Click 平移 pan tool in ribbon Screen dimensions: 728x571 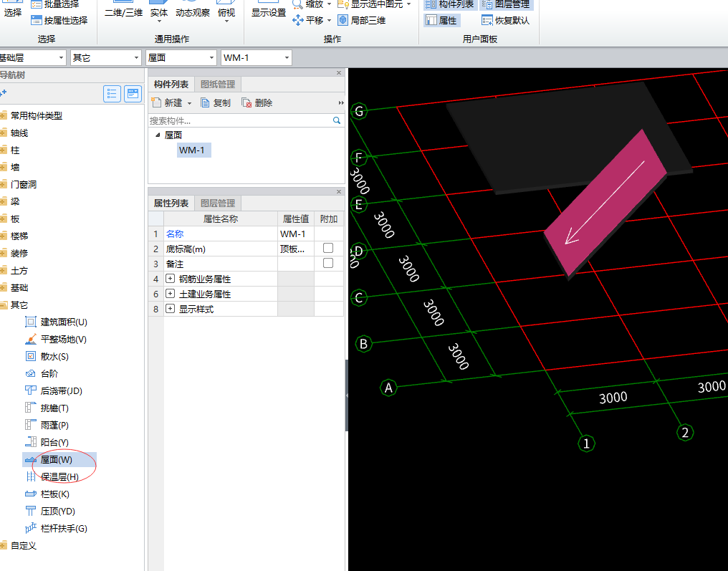(x=308, y=21)
